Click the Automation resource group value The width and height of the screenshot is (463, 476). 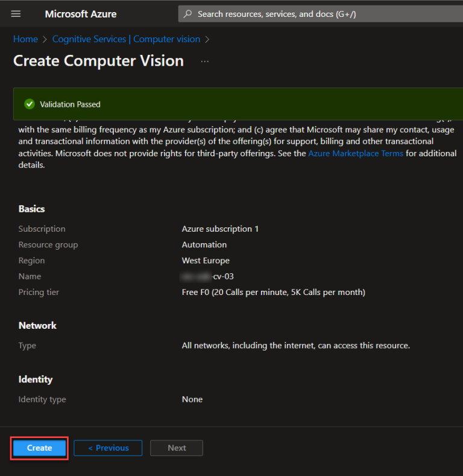tap(204, 245)
